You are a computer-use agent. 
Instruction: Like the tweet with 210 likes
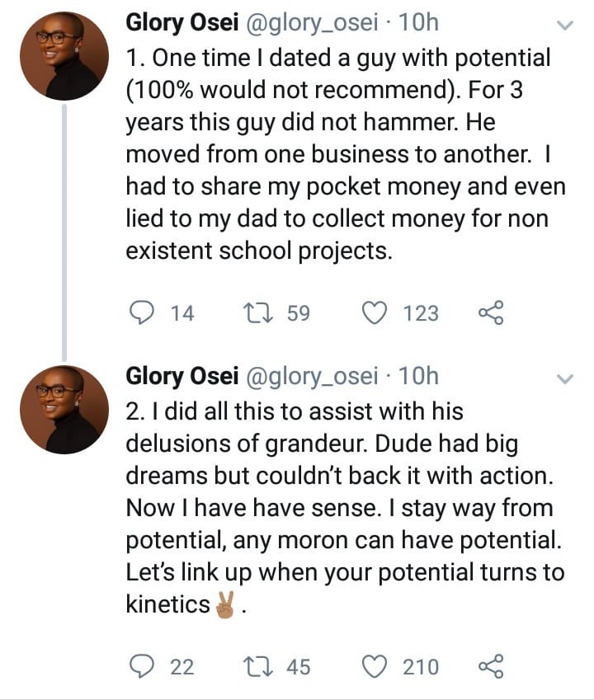375,666
